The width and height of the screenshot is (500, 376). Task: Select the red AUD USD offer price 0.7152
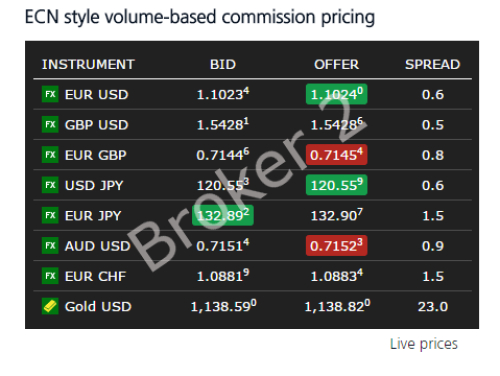click(x=336, y=246)
